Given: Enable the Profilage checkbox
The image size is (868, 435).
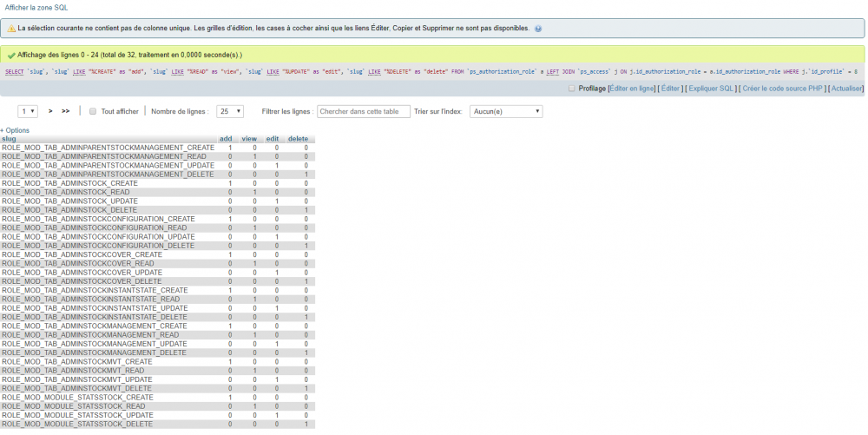Looking at the screenshot, I should coord(572,89).
